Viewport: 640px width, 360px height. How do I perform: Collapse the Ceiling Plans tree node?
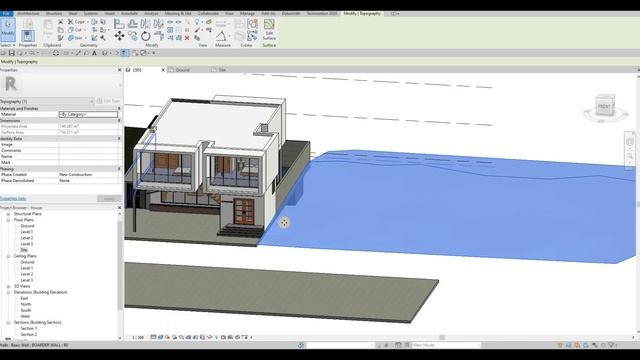click(x=8, y=256)
